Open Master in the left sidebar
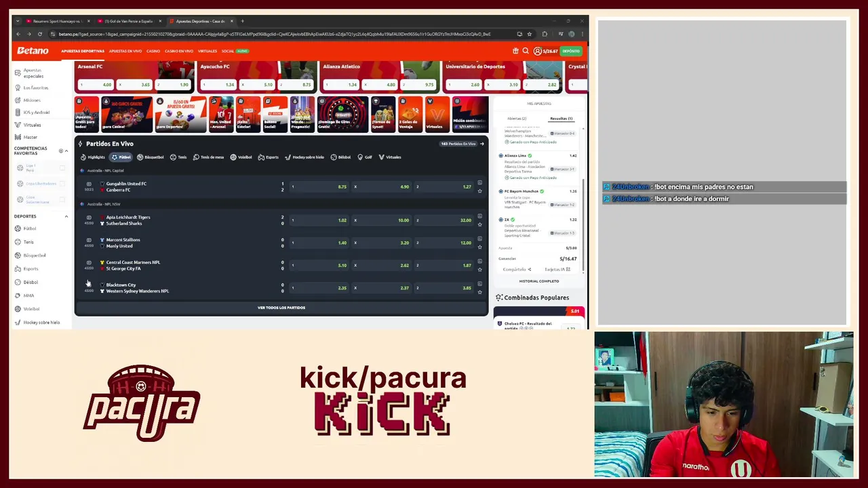Viewport: 868px width, 488px height. coord(30,137)
